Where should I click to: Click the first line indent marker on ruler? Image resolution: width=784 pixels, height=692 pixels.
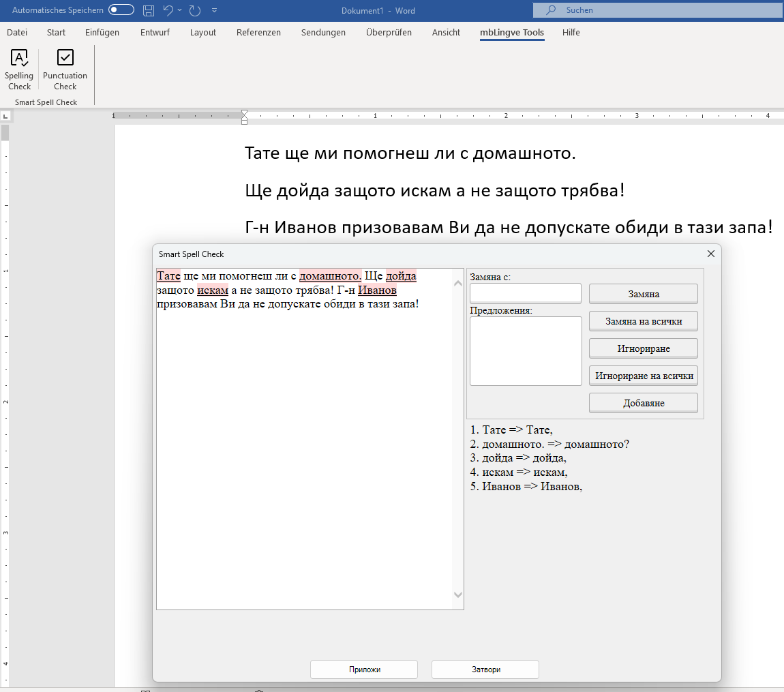pos(245,113)
